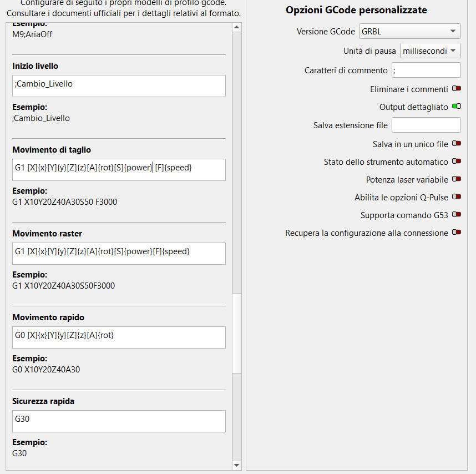
Task: Turn on Abilita le opzioni Q-Pulse
Action: [x=457, y=197]
